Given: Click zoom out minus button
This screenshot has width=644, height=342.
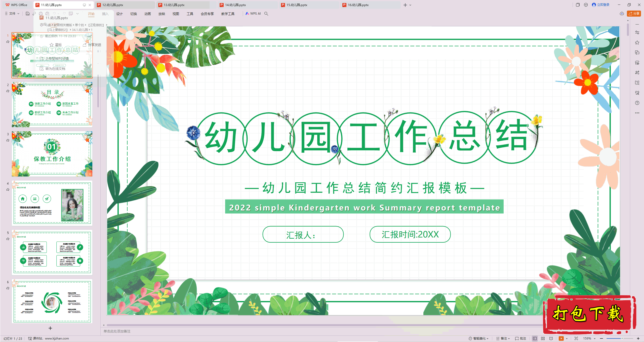Looking at the screenshot, I should click(601, 338).
